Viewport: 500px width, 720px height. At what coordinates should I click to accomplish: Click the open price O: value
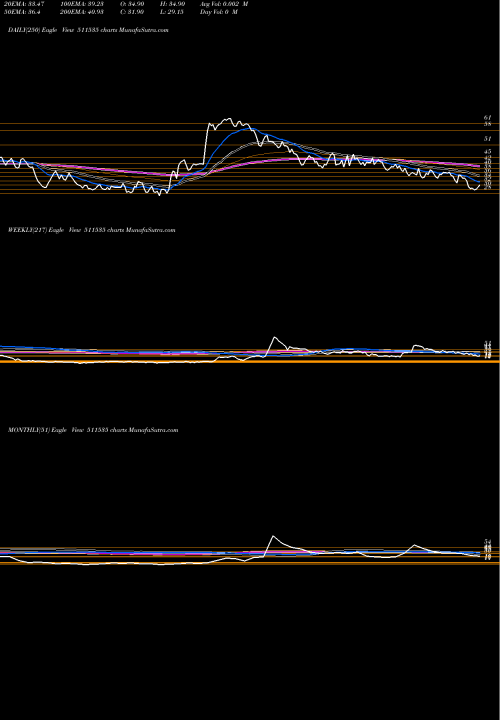[132, 4]
